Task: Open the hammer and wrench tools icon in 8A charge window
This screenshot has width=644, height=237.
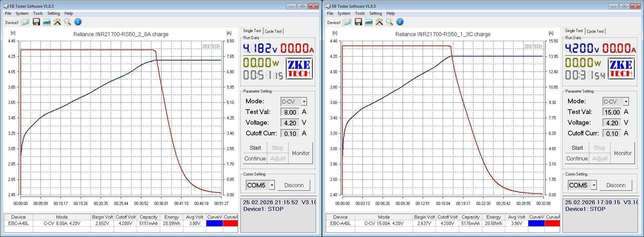Action: click(x=58, y=22)
